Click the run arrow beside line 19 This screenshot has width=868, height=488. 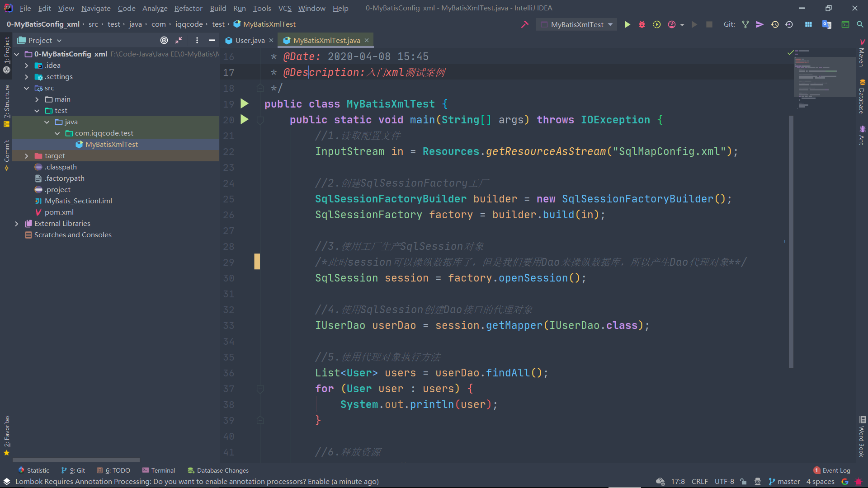[244, 103]
